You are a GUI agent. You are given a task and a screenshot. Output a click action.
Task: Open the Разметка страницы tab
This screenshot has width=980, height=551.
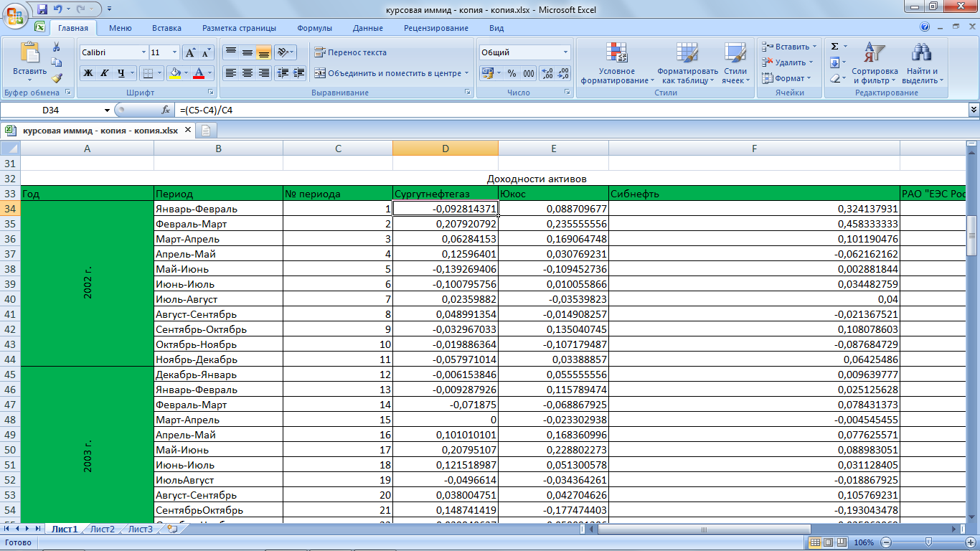pos(239,28)
